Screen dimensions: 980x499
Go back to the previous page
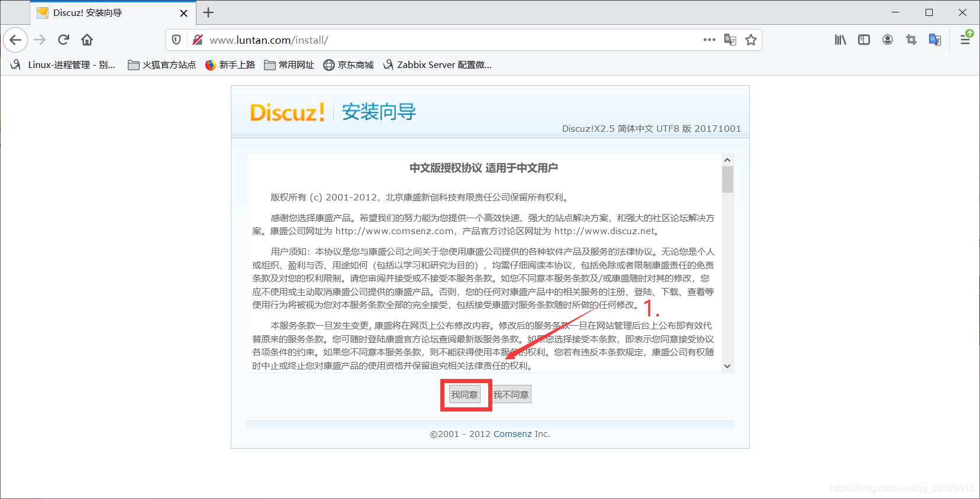point(15,40)
